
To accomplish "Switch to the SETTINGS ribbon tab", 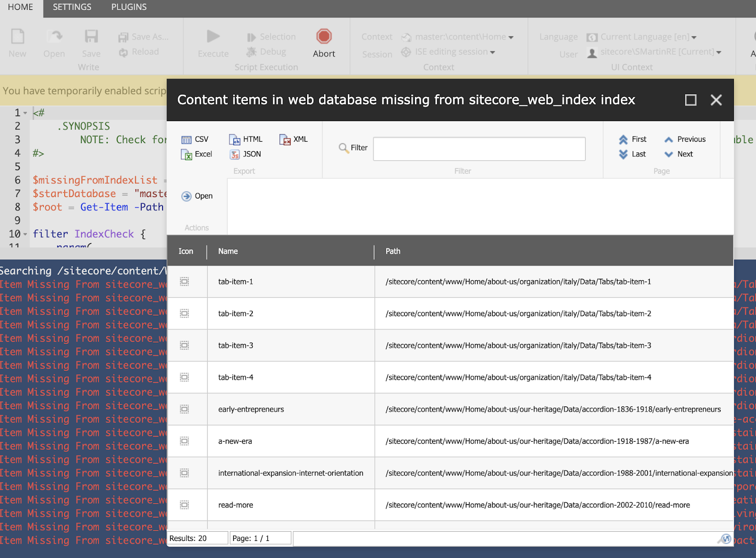I will (x=72, y=8).
